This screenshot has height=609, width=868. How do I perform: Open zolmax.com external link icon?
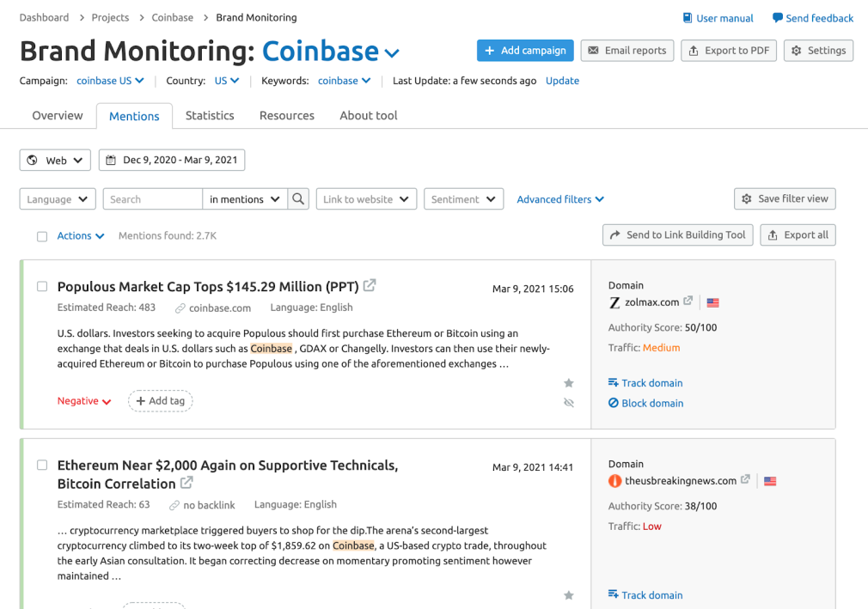688,301
